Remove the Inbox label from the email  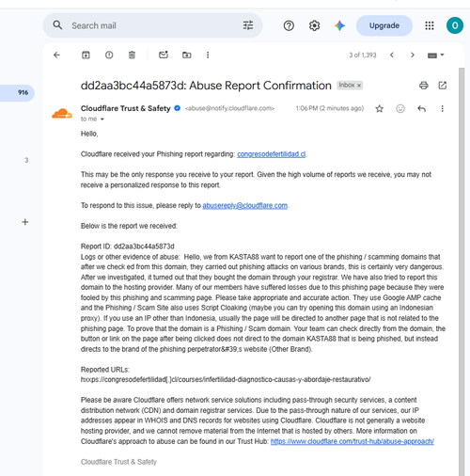359,86
